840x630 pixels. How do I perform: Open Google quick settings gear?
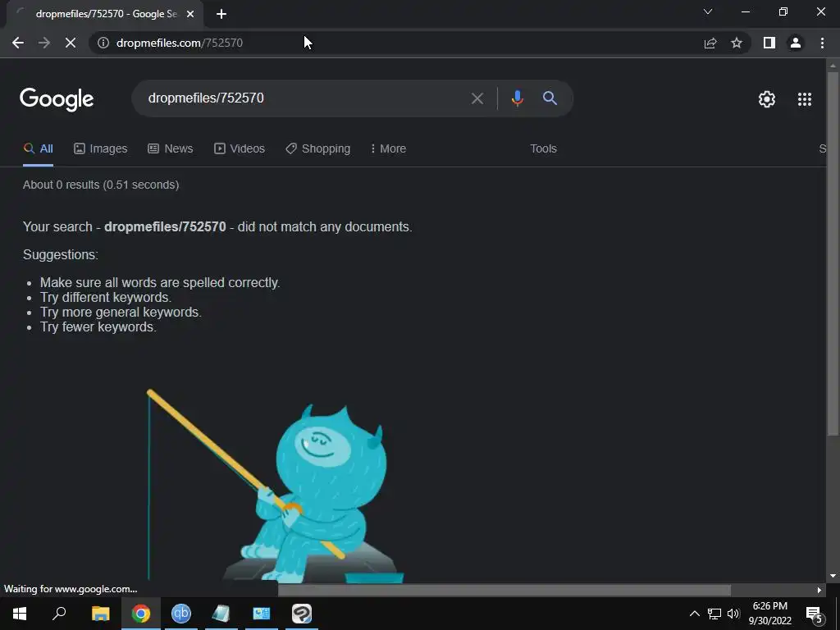767,99
